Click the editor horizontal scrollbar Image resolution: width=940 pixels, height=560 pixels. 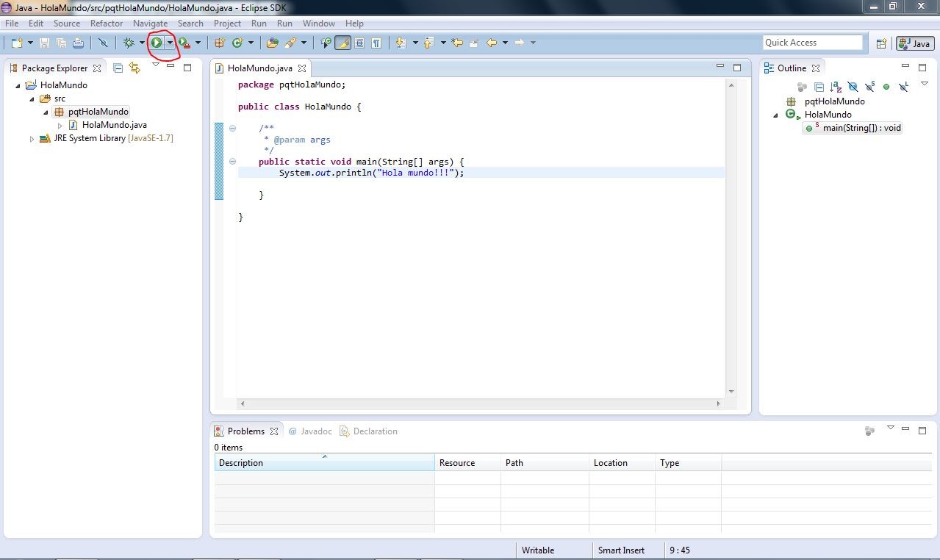tap(478, 403)
